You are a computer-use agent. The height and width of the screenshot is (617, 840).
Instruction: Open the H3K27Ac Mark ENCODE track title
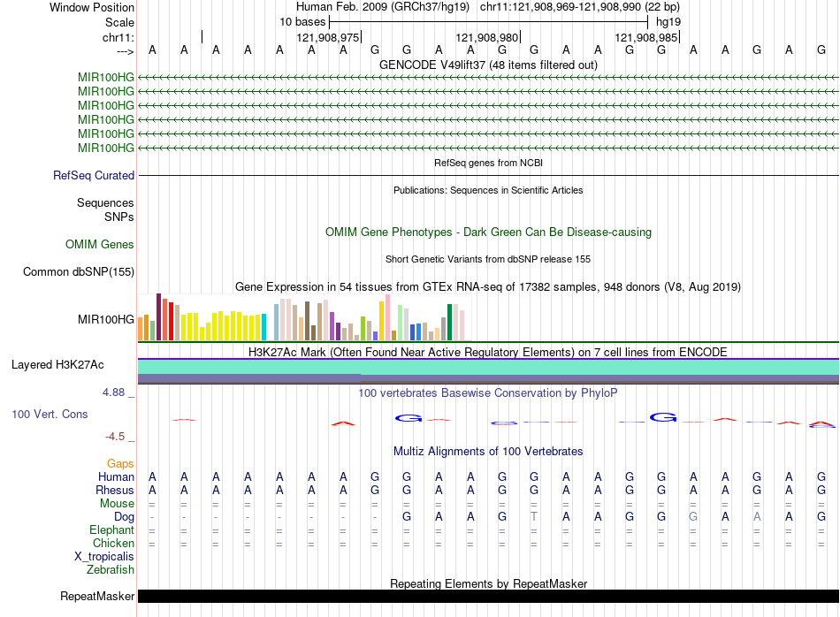pyautogui.click(x=488, y=352)
